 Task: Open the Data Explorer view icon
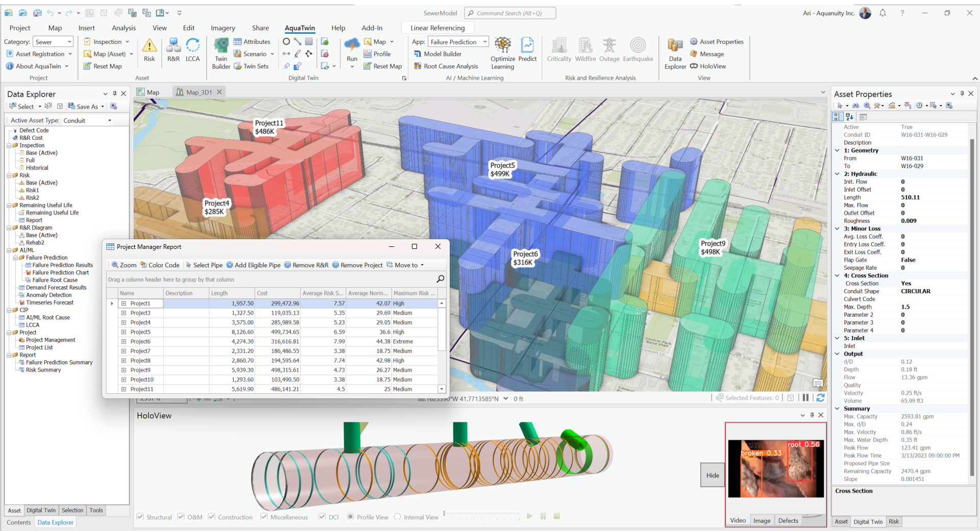tap(675, 53)
